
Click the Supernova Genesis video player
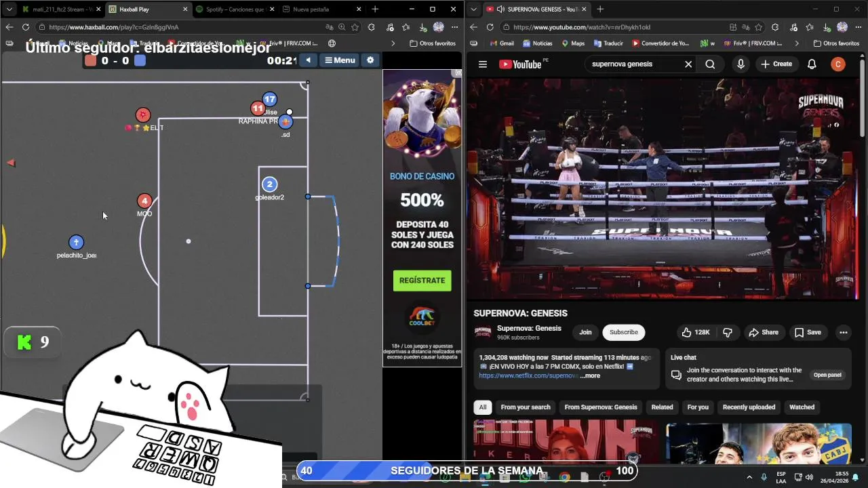coord(663,188)
